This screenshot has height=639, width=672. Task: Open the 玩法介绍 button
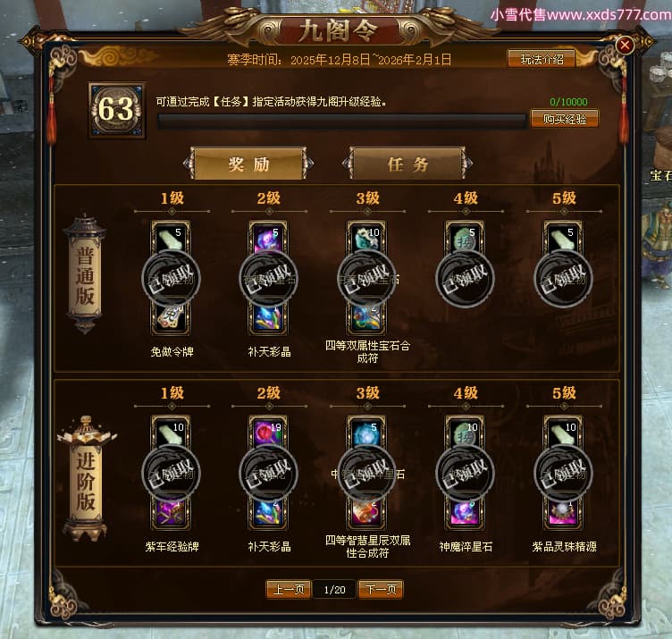(542, 59)
